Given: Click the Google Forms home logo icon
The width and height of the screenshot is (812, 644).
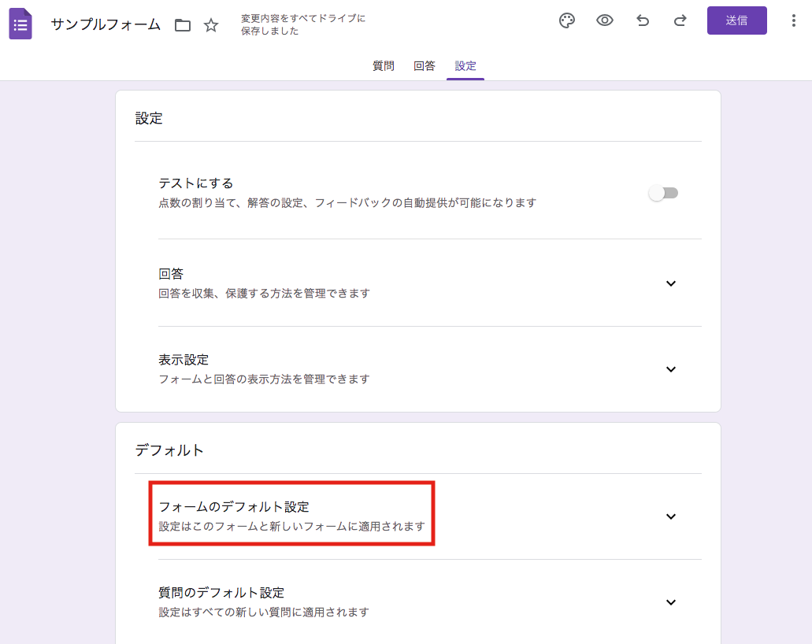Looking at the screenshot, I should (x=20, y=24).
